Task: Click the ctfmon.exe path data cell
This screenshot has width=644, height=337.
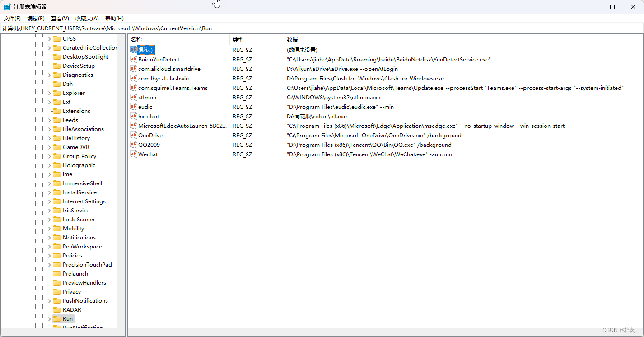Action: point(333,97)
